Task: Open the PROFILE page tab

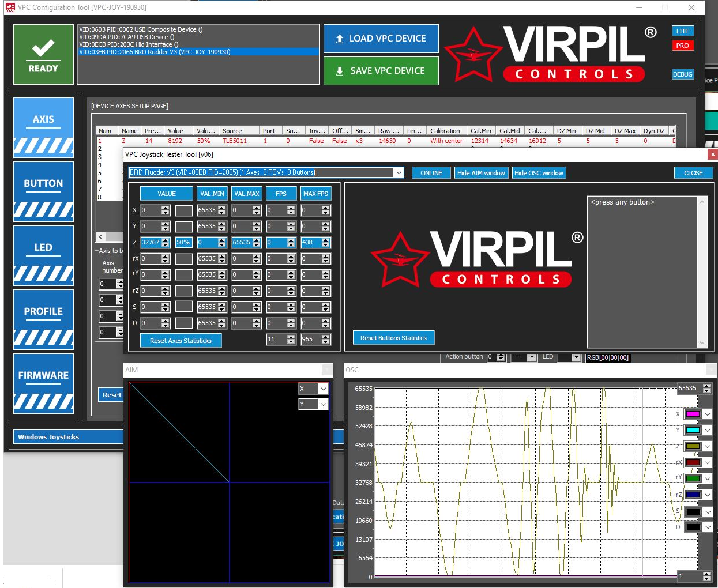Action: 43,319
